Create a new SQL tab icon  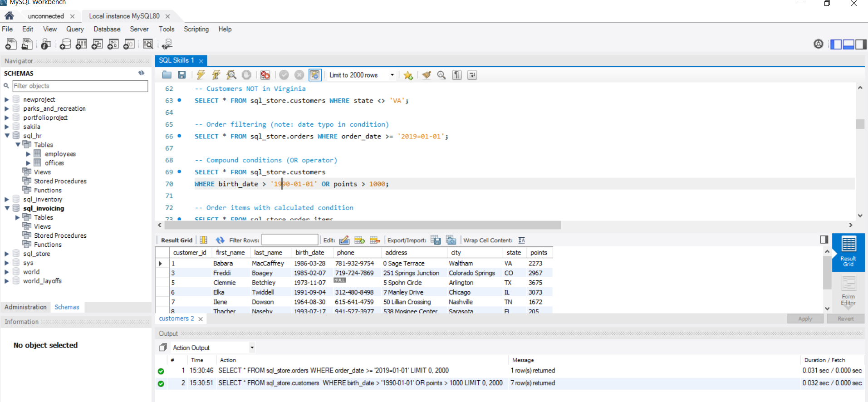point(11,44)
